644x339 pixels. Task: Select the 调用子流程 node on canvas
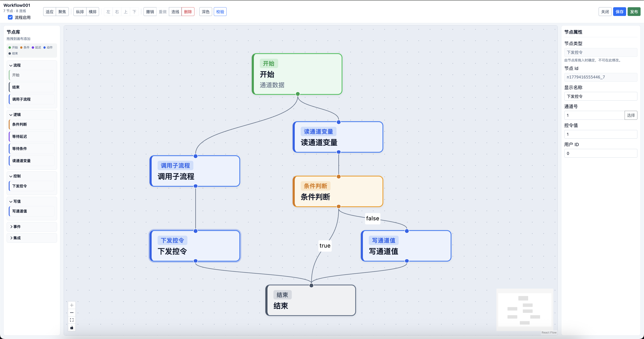[x=195, y=171]
